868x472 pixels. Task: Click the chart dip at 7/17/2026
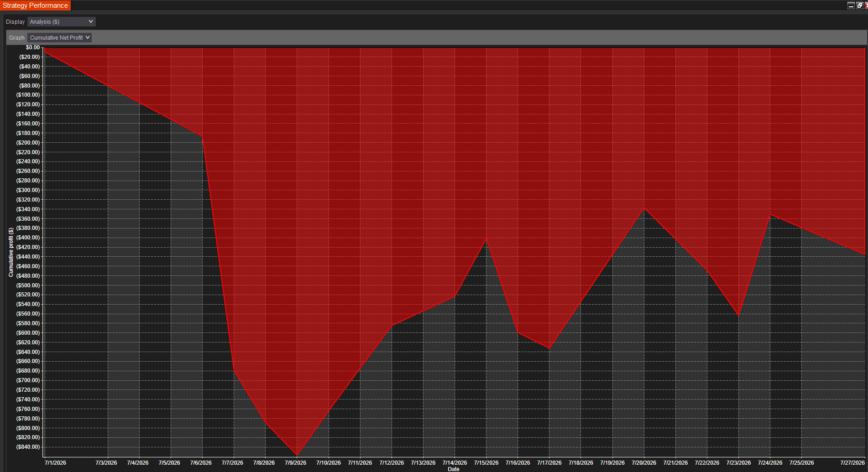[x=549, y=348]
